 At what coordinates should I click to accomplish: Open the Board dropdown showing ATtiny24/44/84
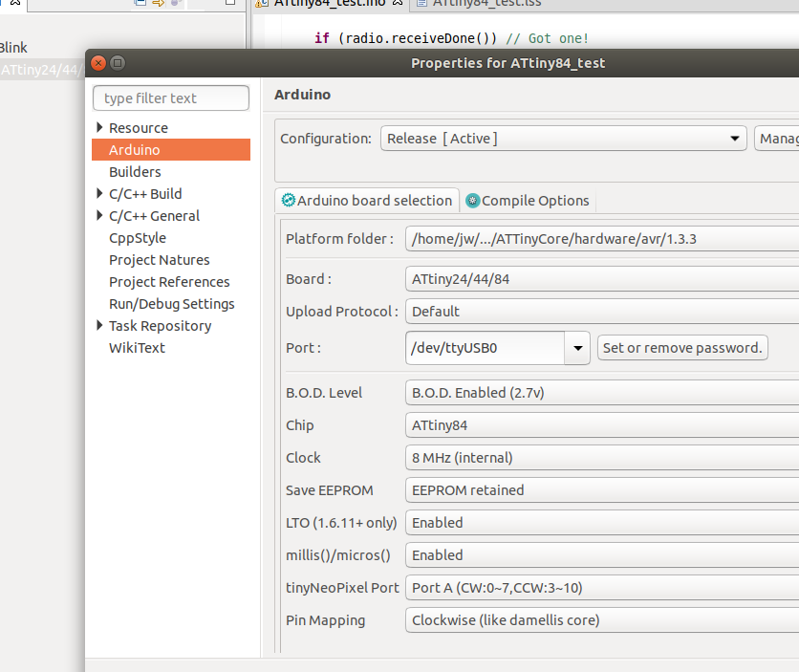[602, 279]
